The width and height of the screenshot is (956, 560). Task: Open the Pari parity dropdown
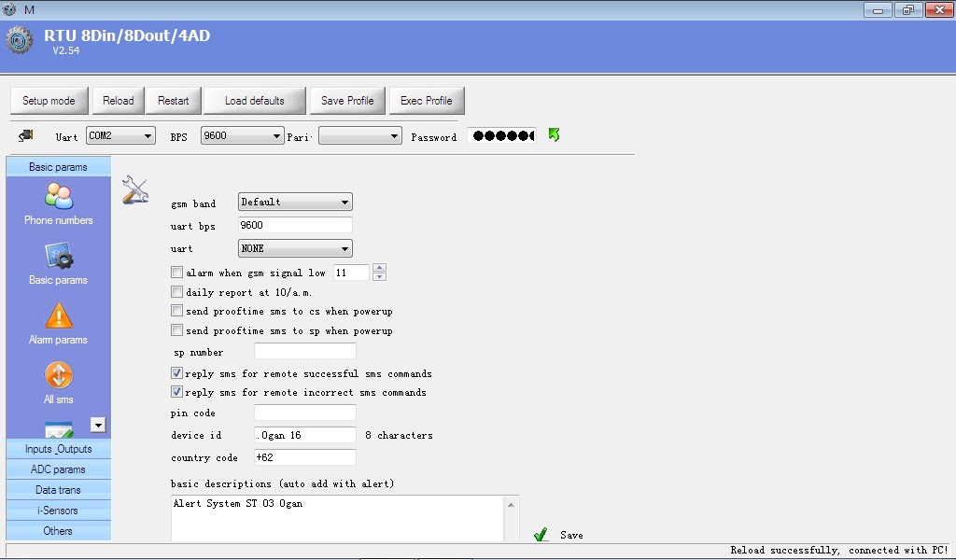pos(359,135)
